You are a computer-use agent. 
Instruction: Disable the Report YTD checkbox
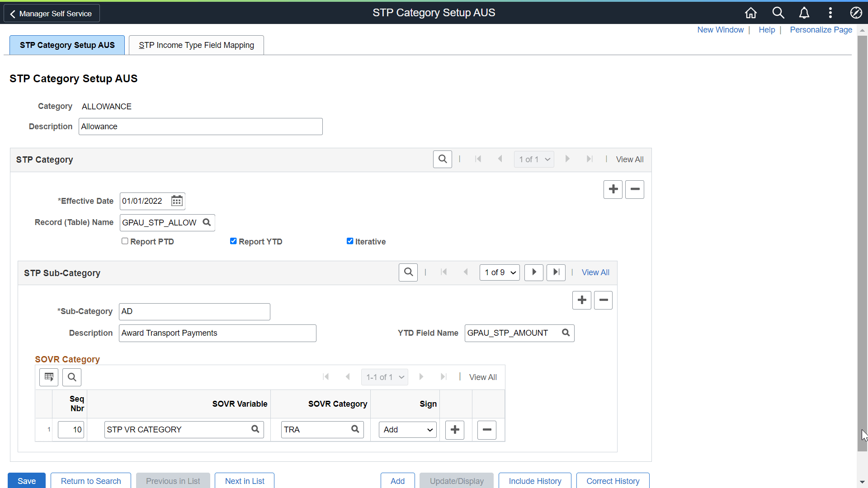point(233,241)
